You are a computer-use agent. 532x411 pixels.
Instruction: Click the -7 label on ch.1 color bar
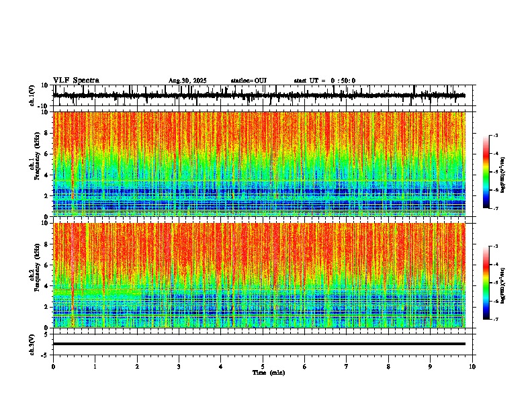click(495, 208)
